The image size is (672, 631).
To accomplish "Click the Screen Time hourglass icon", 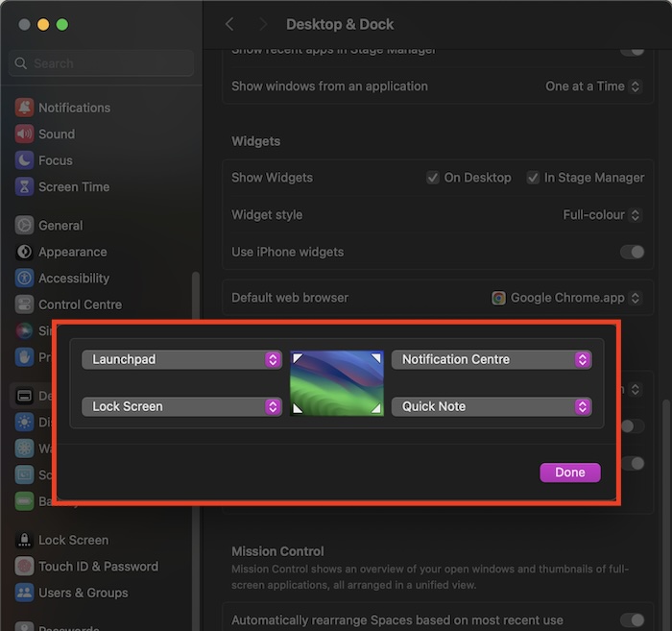I will point(24,187).
